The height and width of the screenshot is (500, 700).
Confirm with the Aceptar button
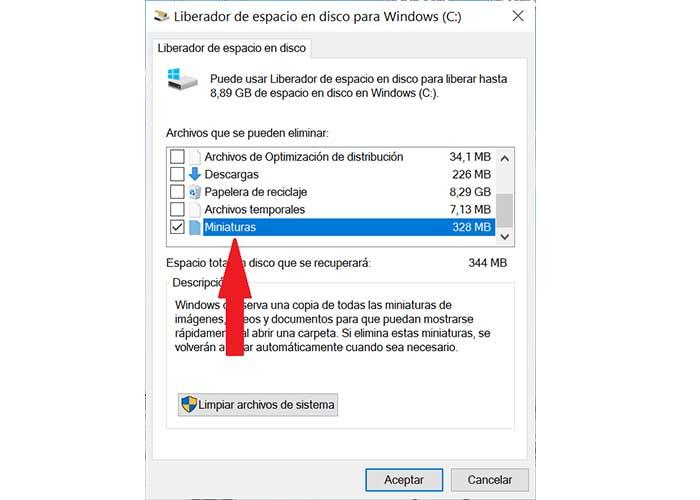tap(404, 480)
